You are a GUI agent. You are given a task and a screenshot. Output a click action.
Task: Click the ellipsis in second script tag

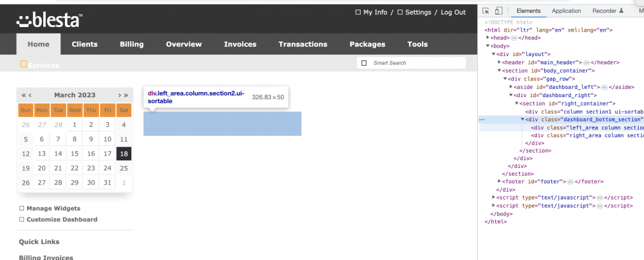coord(600,206)
